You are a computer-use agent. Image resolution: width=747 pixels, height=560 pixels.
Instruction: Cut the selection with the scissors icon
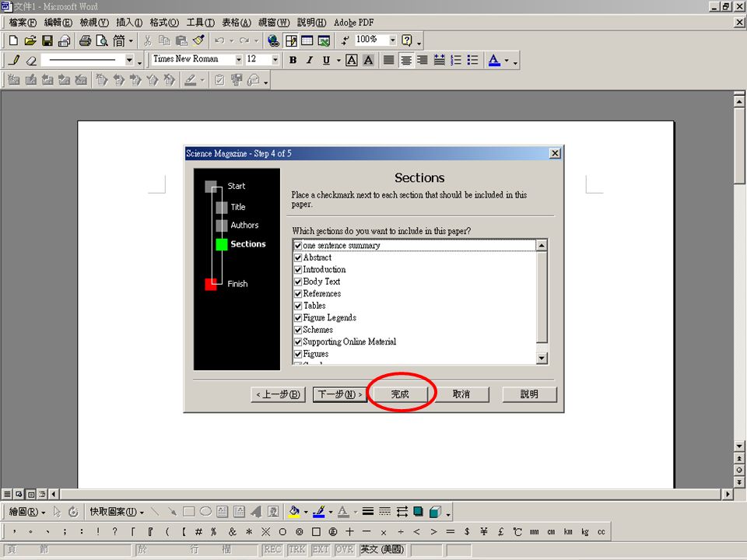point(148,40)
